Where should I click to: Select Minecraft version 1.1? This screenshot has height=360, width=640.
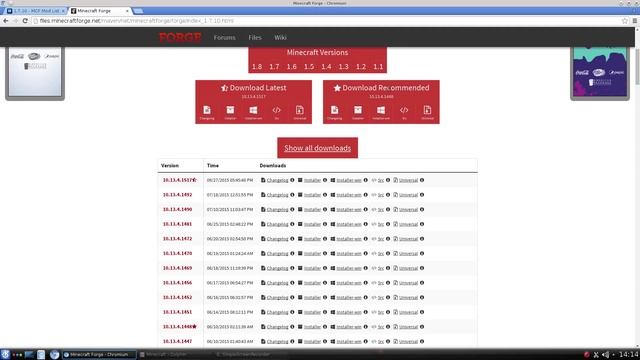point(378,67)
